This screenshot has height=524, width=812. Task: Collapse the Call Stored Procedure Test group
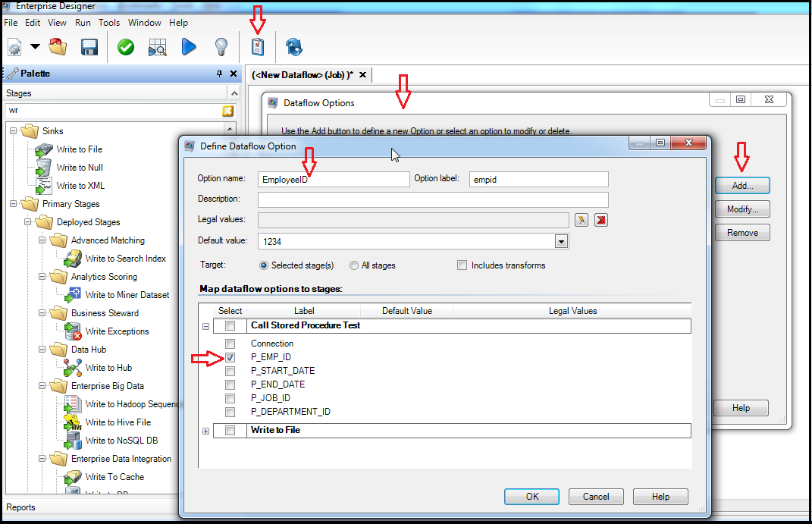coord(205,326)
